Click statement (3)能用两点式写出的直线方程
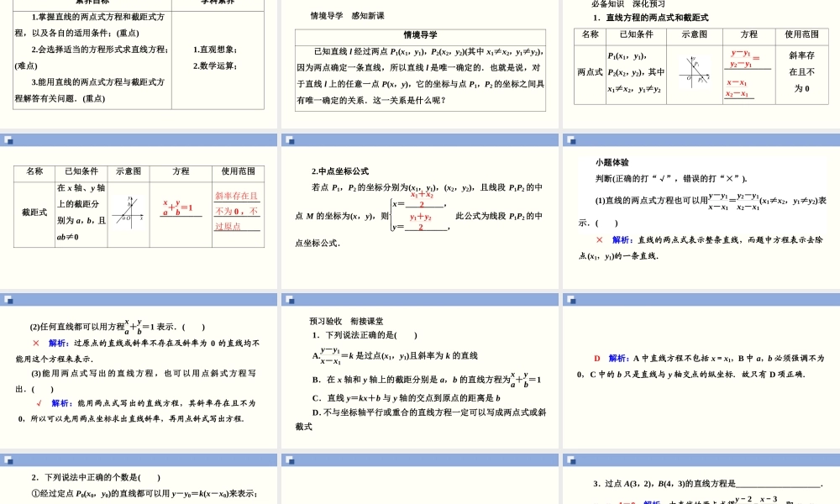840x504 pixels. click(136, 381)
